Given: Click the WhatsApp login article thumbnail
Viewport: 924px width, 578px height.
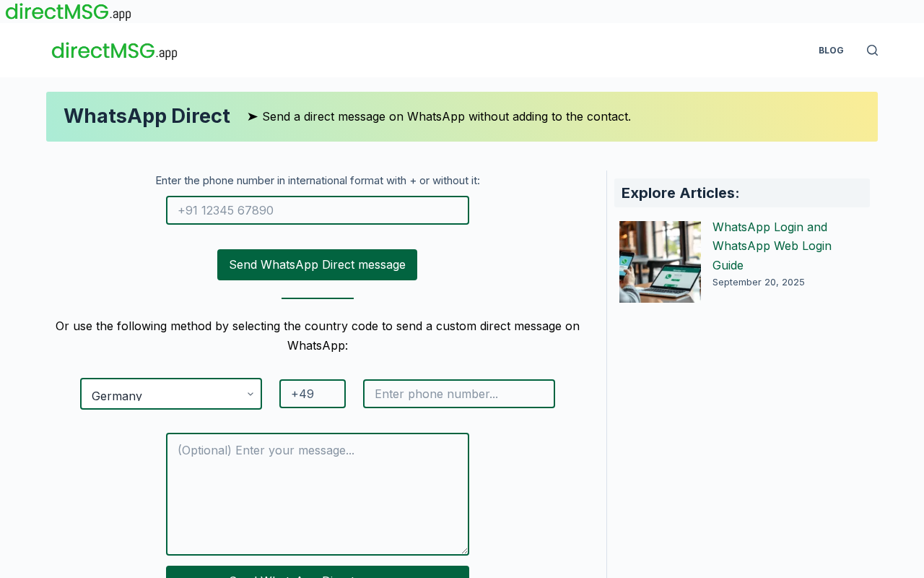Looking at the screenshot, I should 660,262.
